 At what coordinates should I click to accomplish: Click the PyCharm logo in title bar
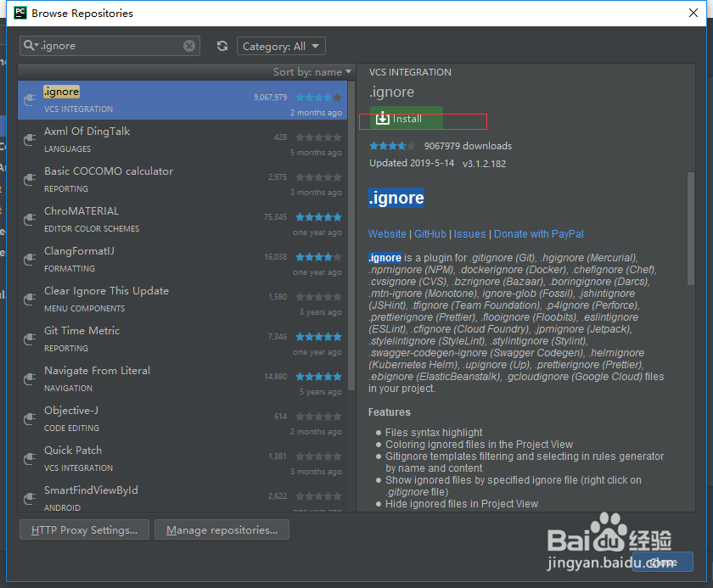(20, 13)
